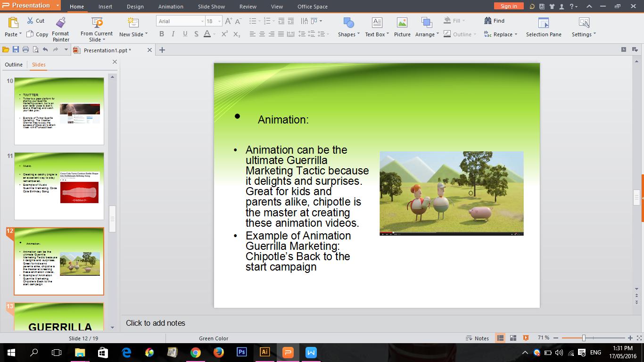Expand the New Slide layout dropdown
The image size is (644, 362).
coord(146,34)
